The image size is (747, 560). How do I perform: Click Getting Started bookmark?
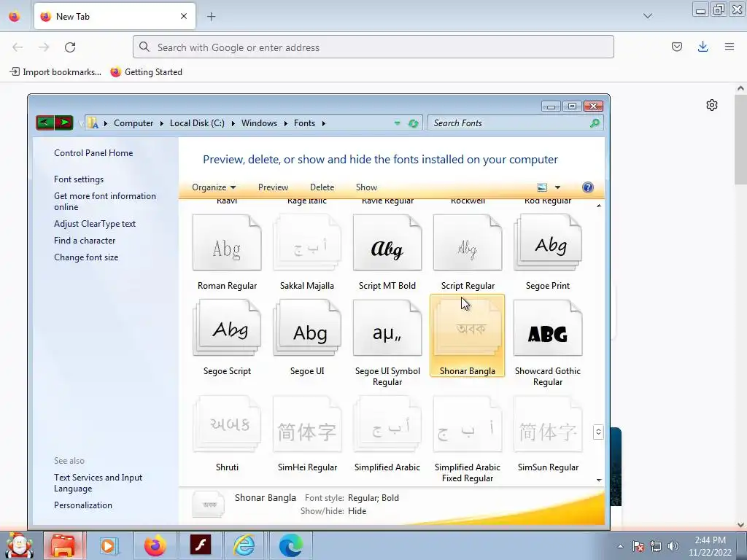coord(146,72)
